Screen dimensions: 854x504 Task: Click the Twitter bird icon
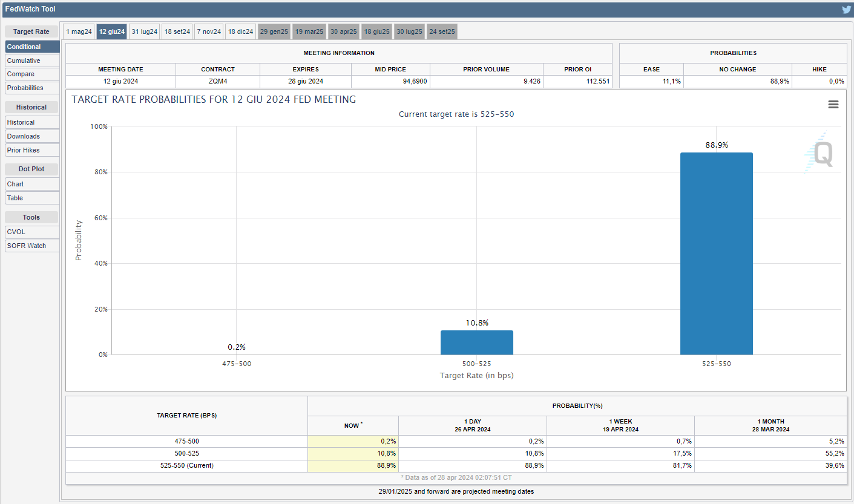click(846, 10)
